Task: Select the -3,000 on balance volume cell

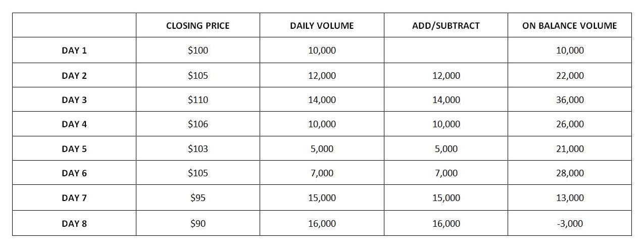Action: click(570, 223)
